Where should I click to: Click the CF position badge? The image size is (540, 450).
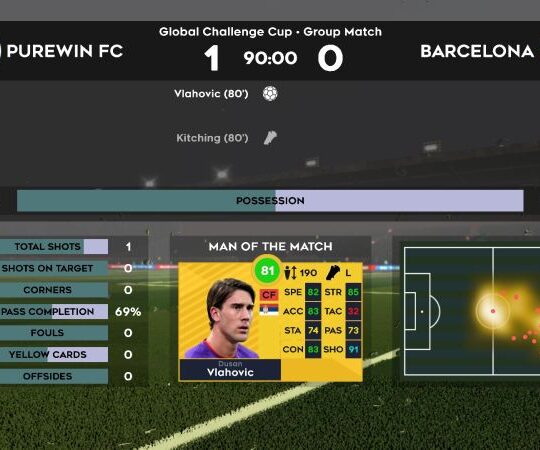(269, 295)
